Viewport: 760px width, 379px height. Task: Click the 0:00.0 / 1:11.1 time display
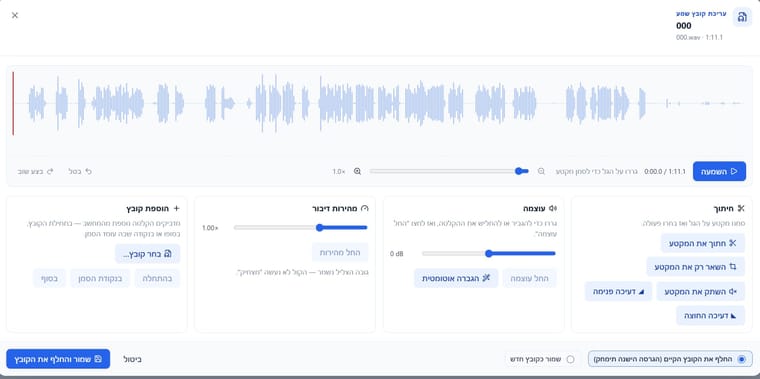[665, 171]
